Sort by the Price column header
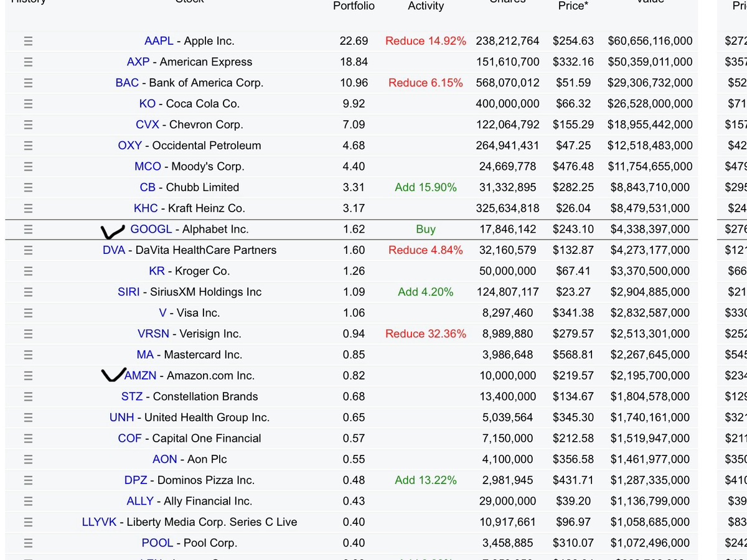Image resolution: width=747 pixels, height=560 pixels. (572, 6)
